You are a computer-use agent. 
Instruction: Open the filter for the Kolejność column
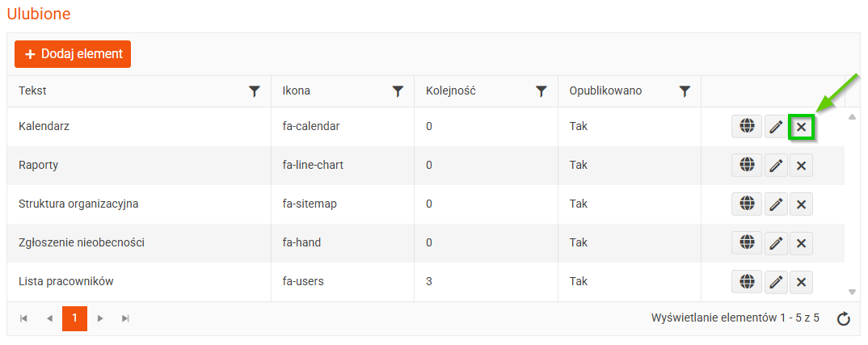pyautogui.click(x=541, y=92)
